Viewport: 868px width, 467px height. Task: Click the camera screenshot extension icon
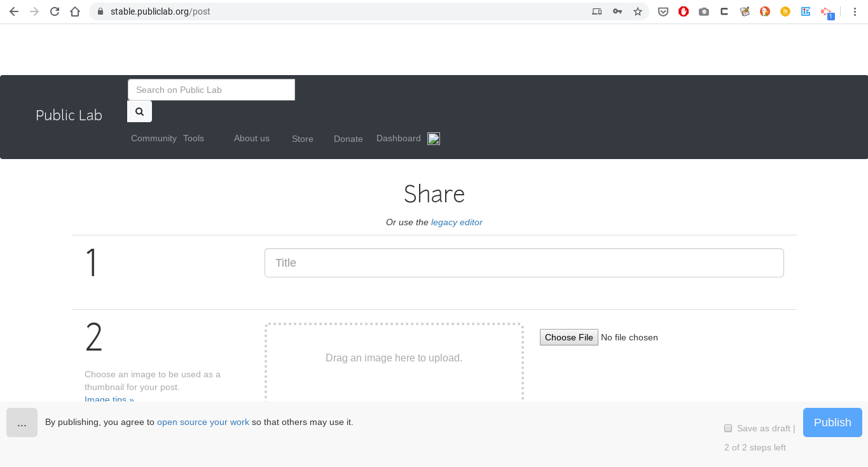704,11
